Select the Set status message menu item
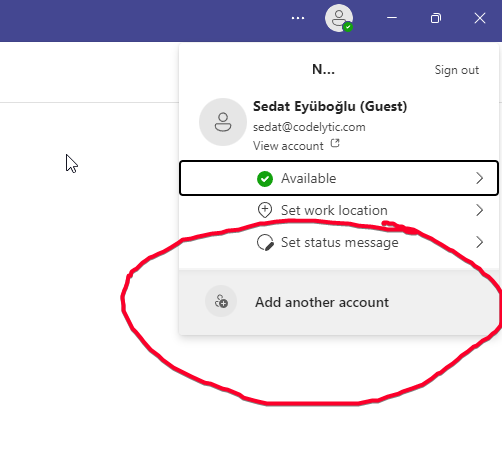The image size is (502, 473). click(339, 242)
